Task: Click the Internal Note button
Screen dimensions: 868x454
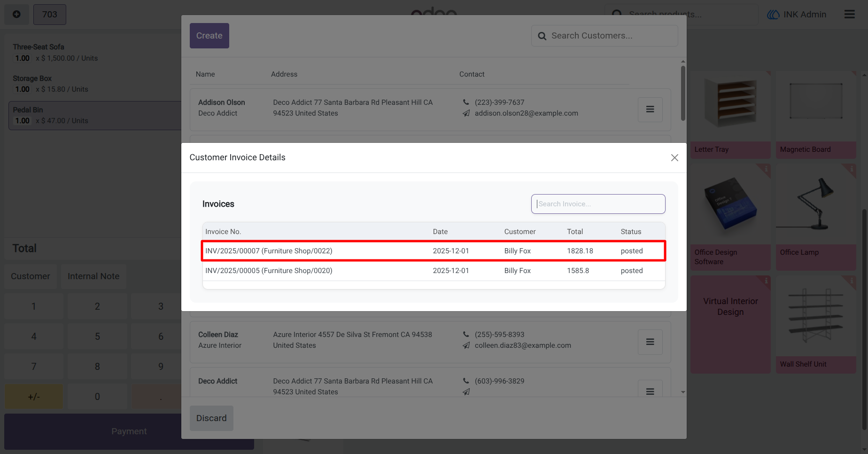Action: coord(93,276)
